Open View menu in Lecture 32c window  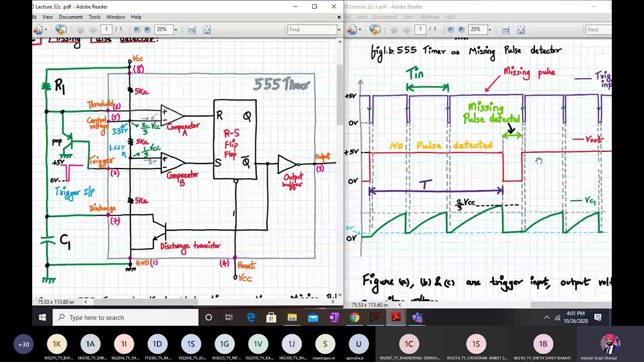[x=47, y=17]
